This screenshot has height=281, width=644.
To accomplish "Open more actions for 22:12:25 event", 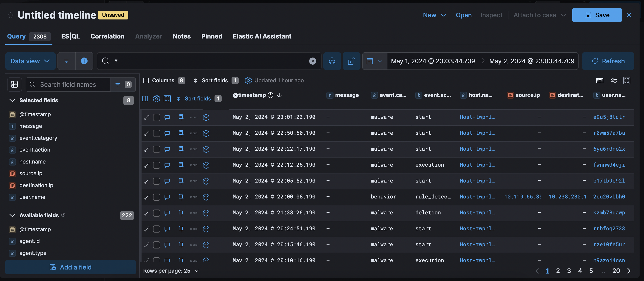I will point(194,165).
